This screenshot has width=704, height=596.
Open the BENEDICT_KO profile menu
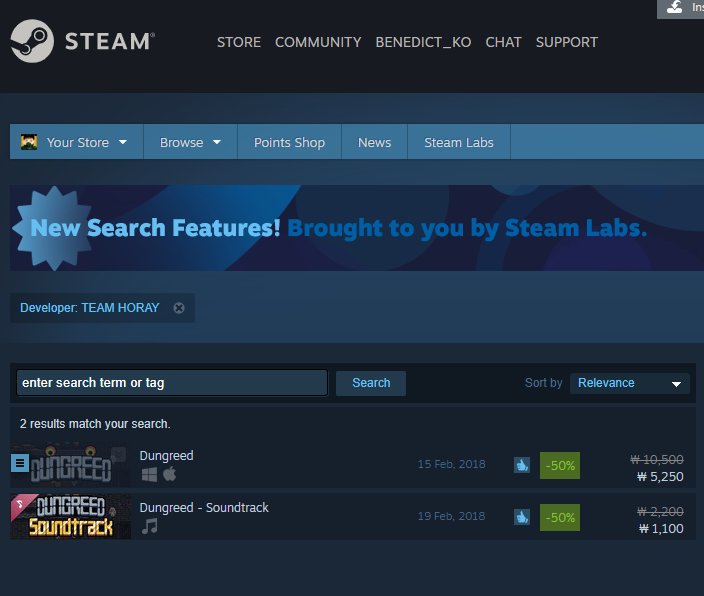[423, 42]
